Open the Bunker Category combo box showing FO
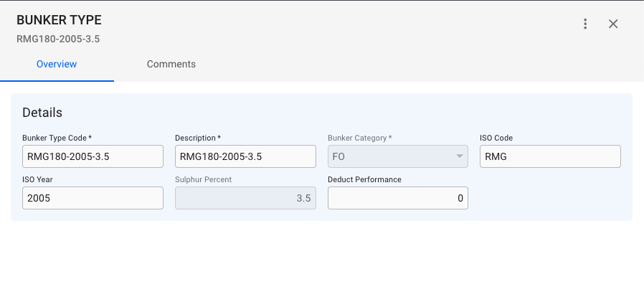 [391, 156]
